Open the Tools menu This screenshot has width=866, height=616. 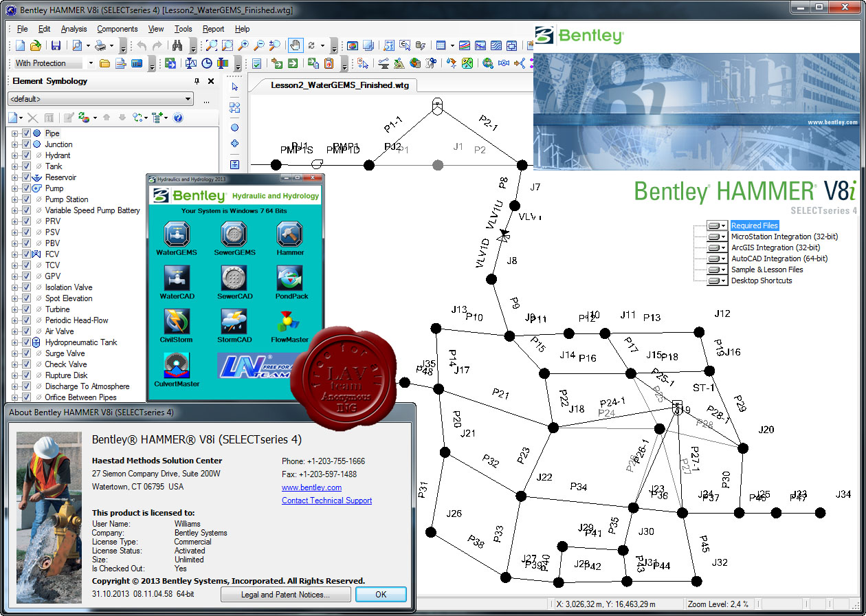click(x=183, y=29)
